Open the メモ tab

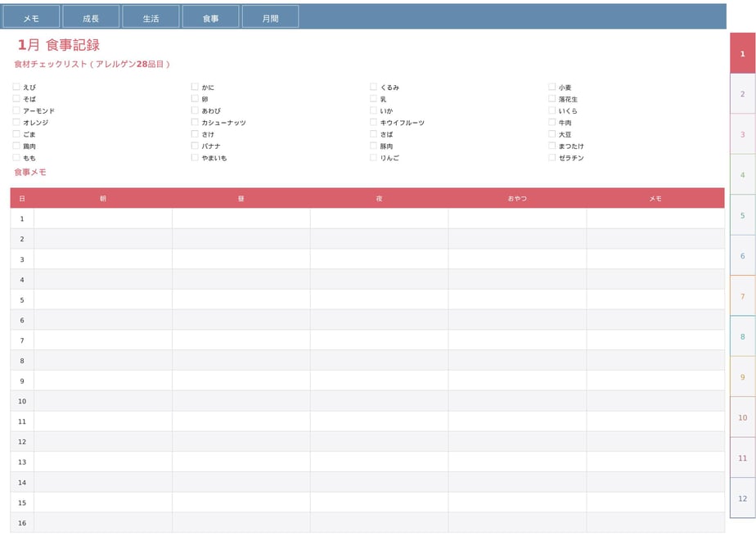31,17
